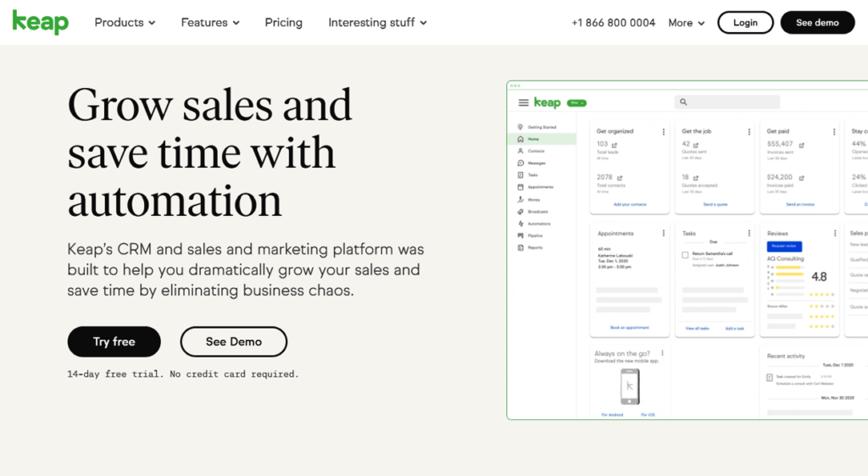This screenshot has width=868, height=476.
Task: Click AQ Consulting name in Reviews card
Action: coord(785,258)
